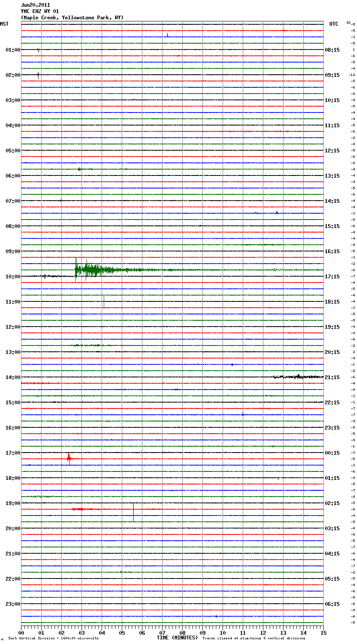Viewport: 357px width, 644px height.
Task: Click the 'DC' column header
Action: tap(349, 23)
